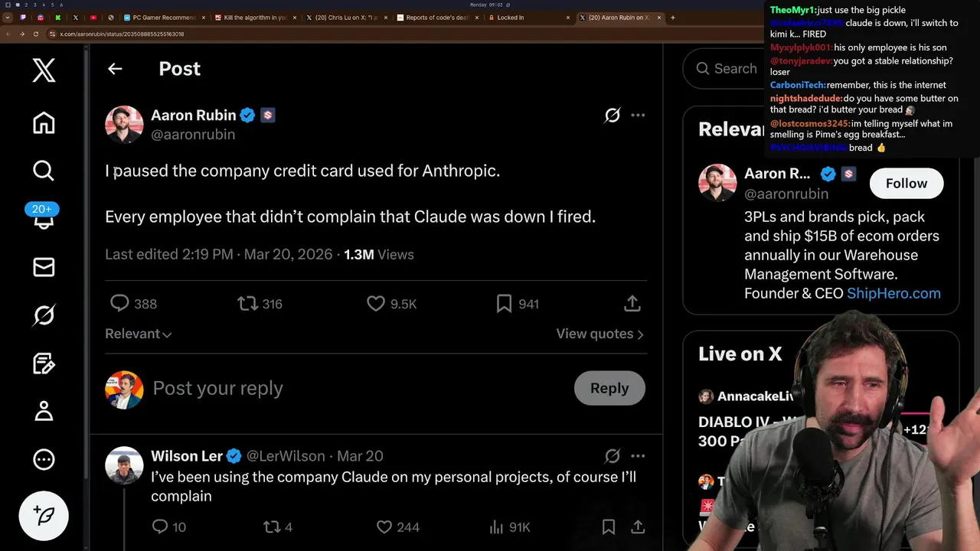Click Grok icon on Wilson Ler's reply

pyautogui.click(x=612, y=456)
